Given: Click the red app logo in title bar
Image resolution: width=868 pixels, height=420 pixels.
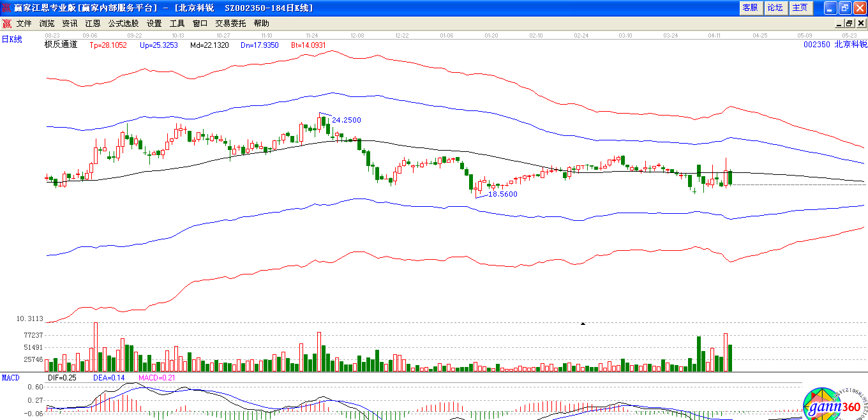Looking at the screenshot, I should click(6, 8).
